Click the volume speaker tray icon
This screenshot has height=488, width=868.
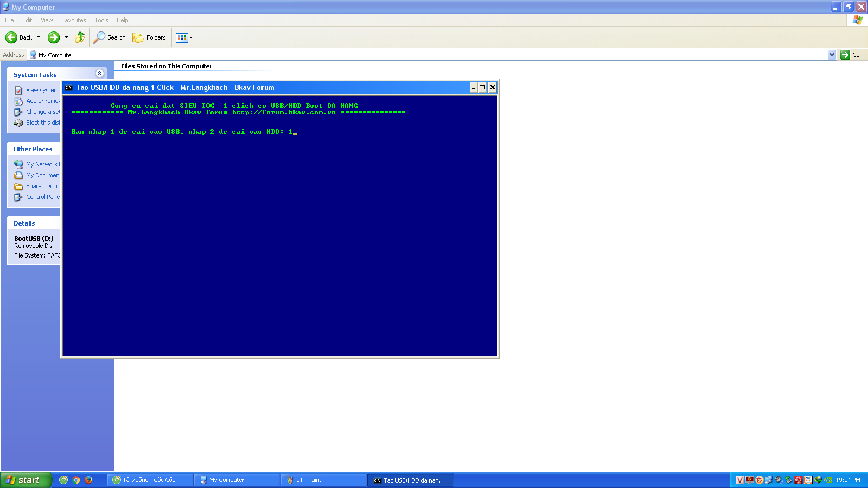pyautogui.click(x=778, y=480)
